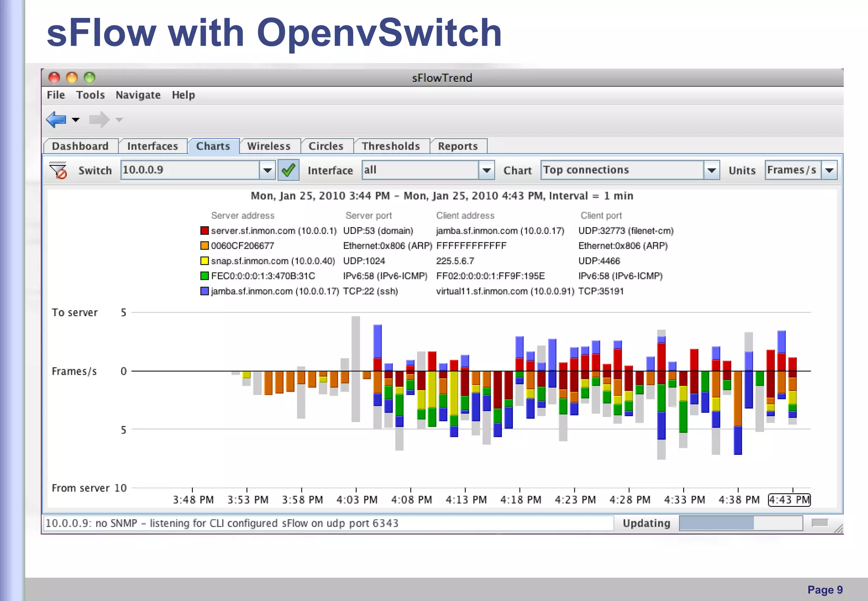Click the blue back navigation arrow
The height and width of the screenshot is (601, 868).
(56, 120)
